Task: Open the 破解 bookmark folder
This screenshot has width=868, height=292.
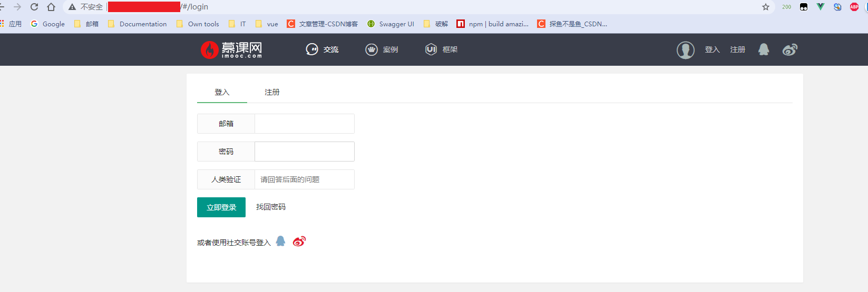Action: [436, 24]
